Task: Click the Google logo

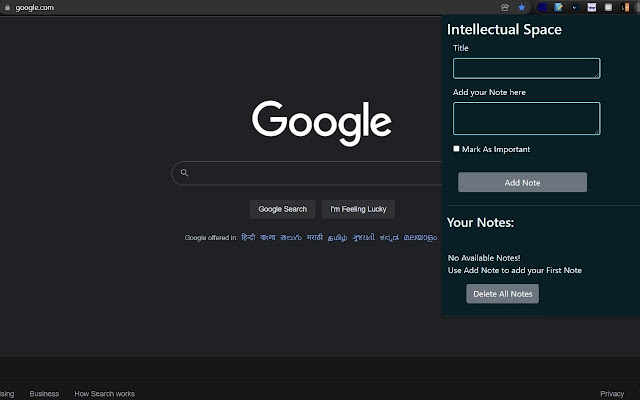Action: click(322, 123)
